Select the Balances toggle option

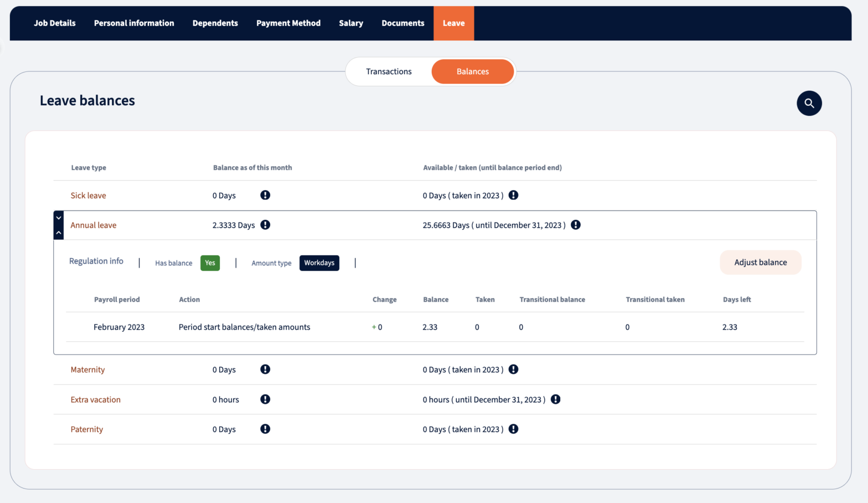472,71
